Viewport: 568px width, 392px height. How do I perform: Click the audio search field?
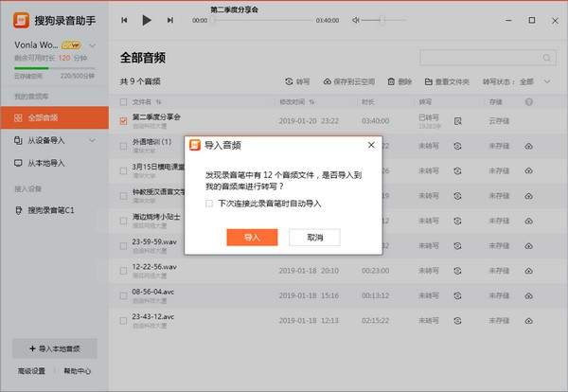pyautogui.click(x=488, y=58)
